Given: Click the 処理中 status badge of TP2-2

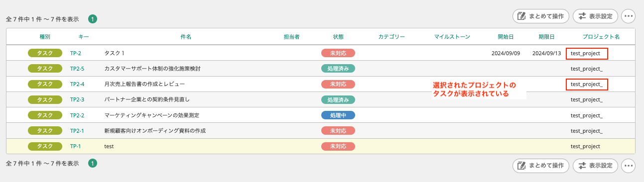Looking at the screenshot, I should coord(338,115).
